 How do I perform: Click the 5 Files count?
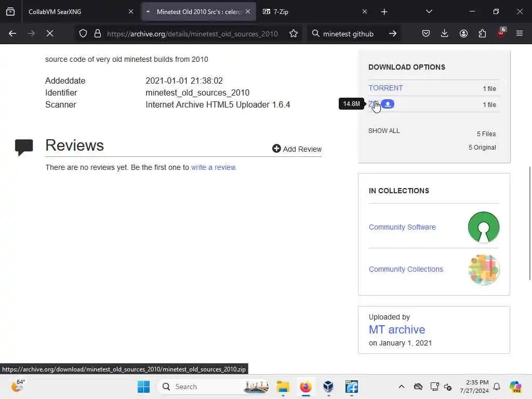point(486,134)
